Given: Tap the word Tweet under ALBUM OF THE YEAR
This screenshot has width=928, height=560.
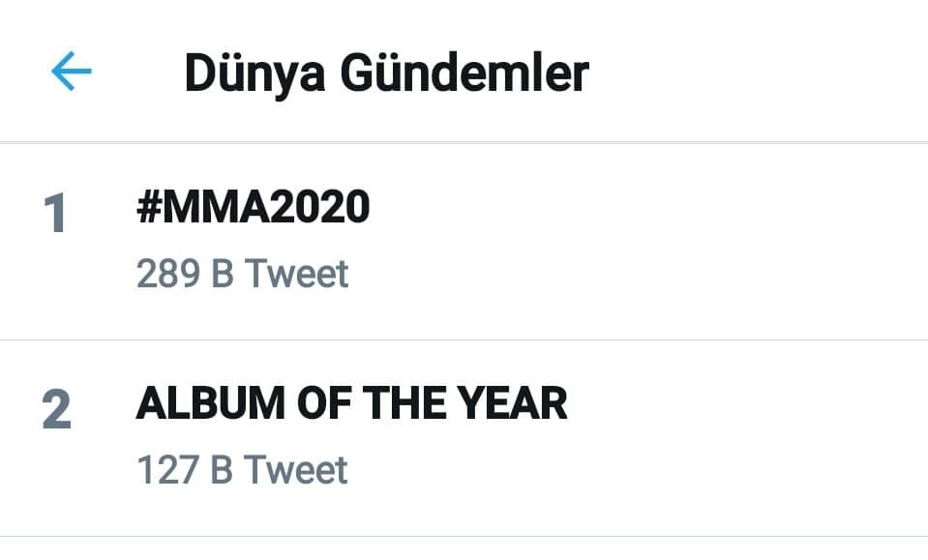Looking at the screenshot, I should (x=296, y=471).
